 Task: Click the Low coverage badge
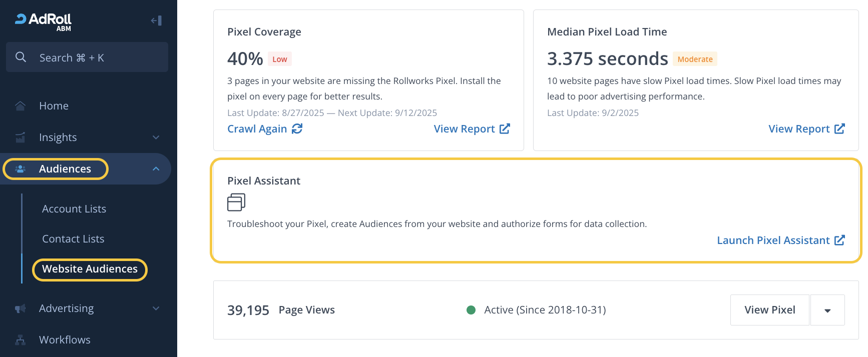[x=280, y=59]
